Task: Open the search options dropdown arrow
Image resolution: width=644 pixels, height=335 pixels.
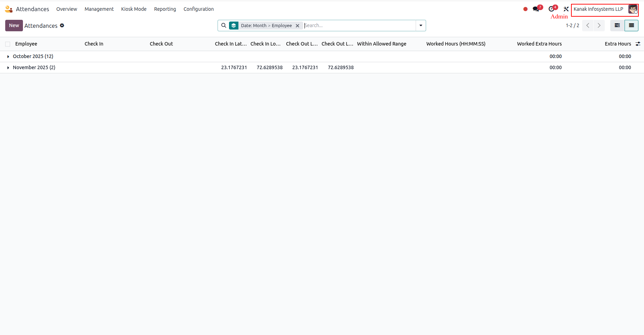Action: pyautogui.click(x=421, y=25)
